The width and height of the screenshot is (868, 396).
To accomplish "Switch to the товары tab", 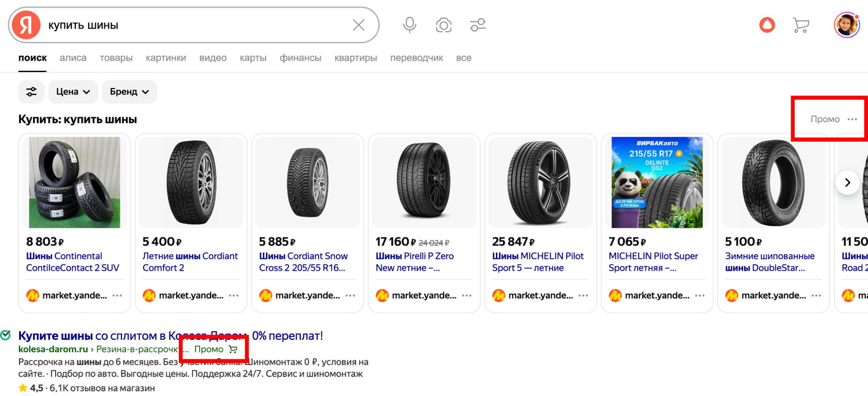I will pyautogui.click(x=116, y=58).
